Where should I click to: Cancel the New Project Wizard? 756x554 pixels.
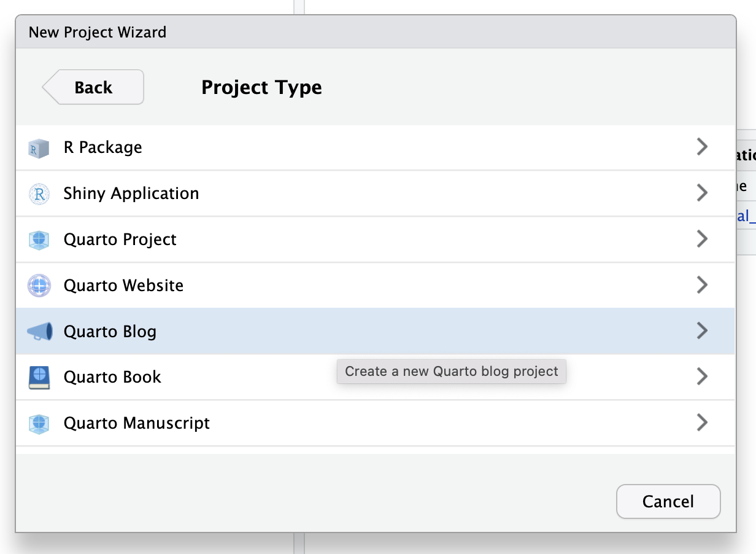(x=668, y=501)
